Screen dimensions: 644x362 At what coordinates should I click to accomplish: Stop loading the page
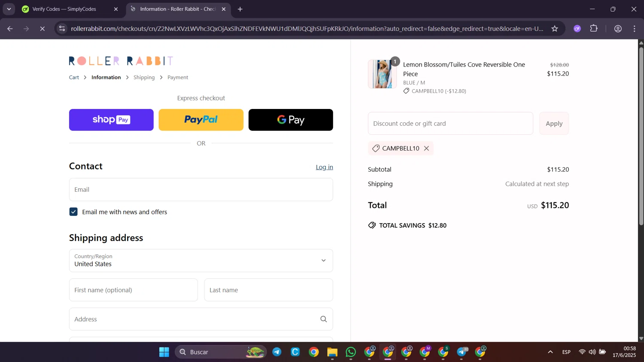click(43, 29)
